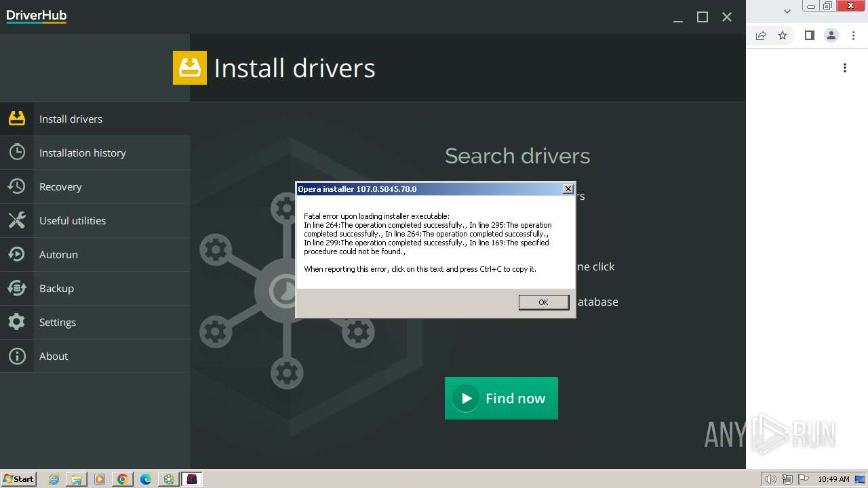Image resolution: width=868 pixels, height=488 pixels.
Task: Restore down the Chrome window
Action: tap(827, 6)
